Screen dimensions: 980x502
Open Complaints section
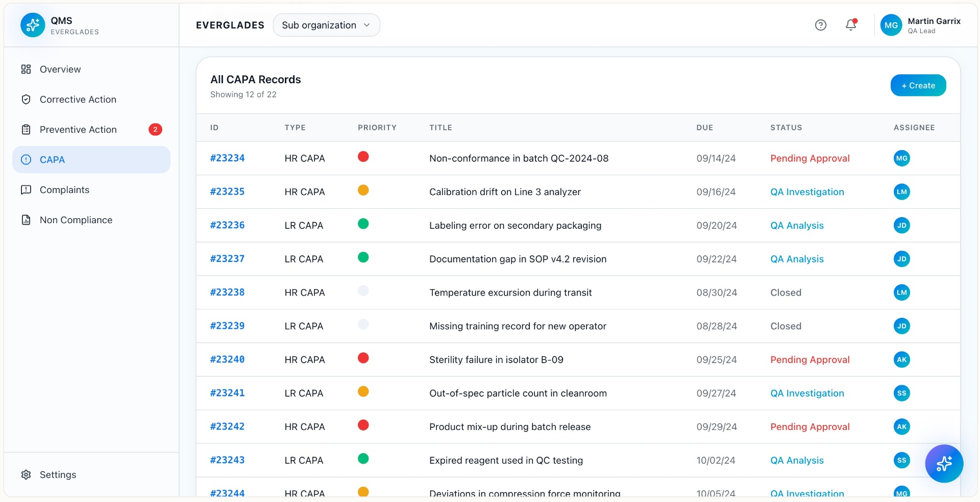point(91,190)
